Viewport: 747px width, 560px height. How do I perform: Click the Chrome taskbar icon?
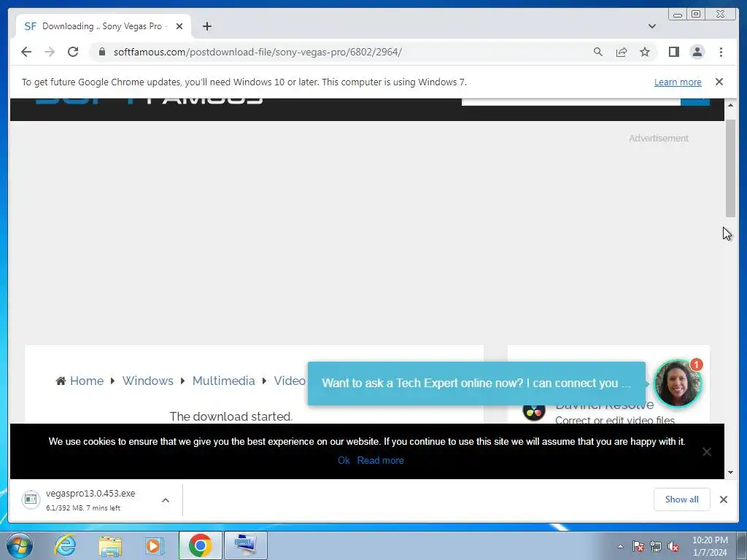pyautogui.click(x=200, y=545)
